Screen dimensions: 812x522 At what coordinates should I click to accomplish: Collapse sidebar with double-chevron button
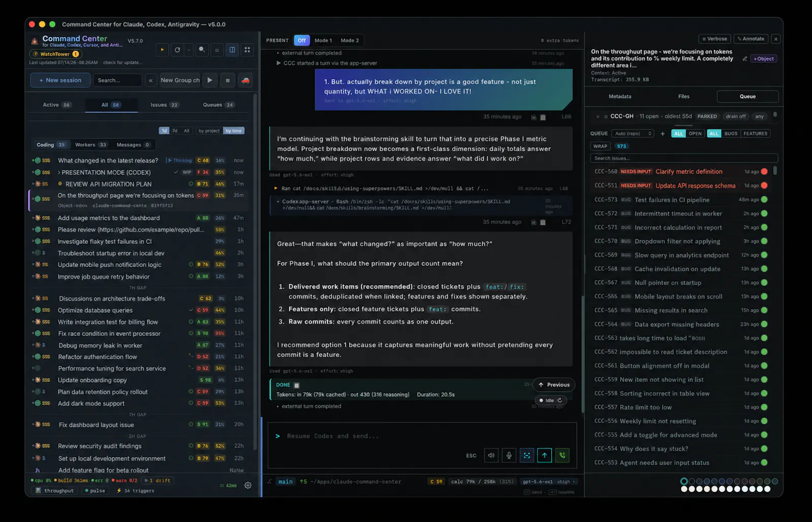tap(151, 80)
